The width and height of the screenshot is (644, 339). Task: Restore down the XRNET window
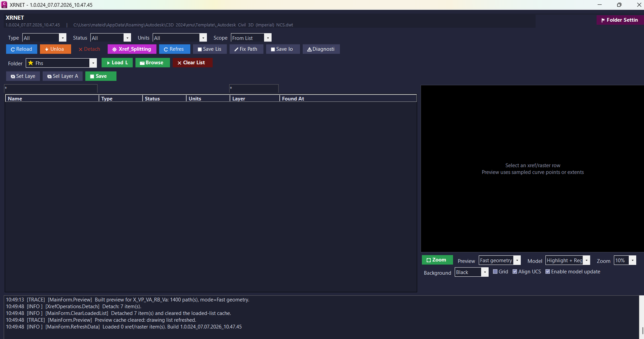[x=619, y=5]
